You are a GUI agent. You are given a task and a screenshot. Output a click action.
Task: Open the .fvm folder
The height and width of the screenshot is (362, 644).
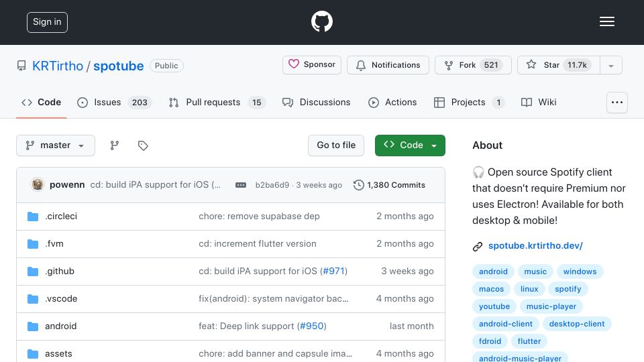54,244
